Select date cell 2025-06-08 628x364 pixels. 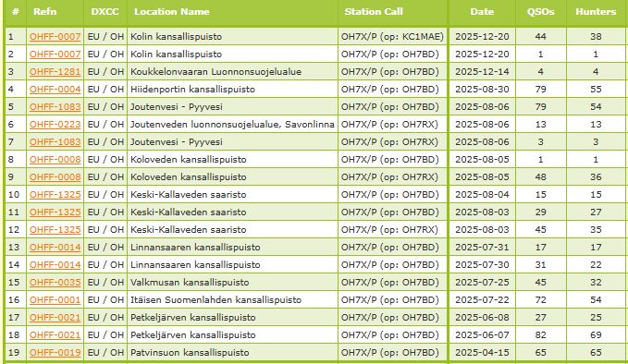[x=482, y=318]
